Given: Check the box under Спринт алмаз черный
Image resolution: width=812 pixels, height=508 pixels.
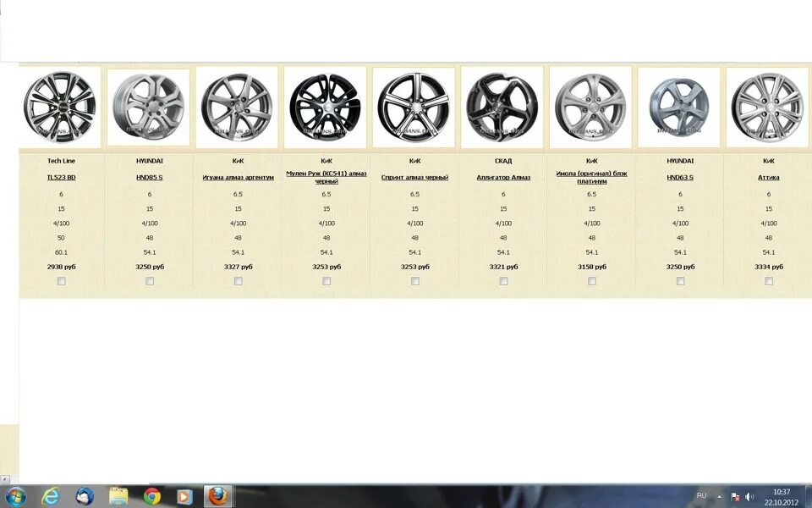Looking at the screenshot, I should 414,281.
